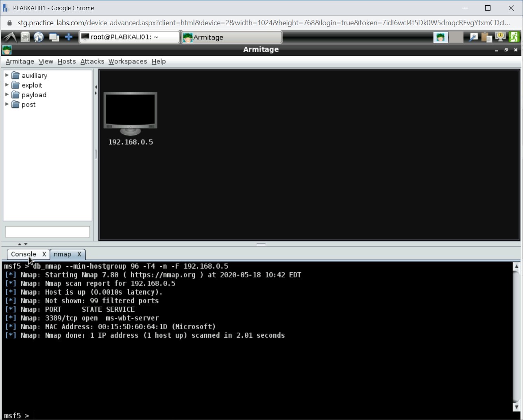Viewport: 523px width, 420px height.
Task: Click the blue plus icon to add a window
Action: coord(69,37)
